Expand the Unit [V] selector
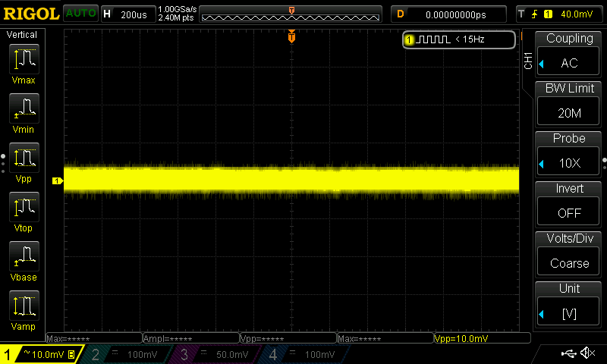 pos(569,303)
